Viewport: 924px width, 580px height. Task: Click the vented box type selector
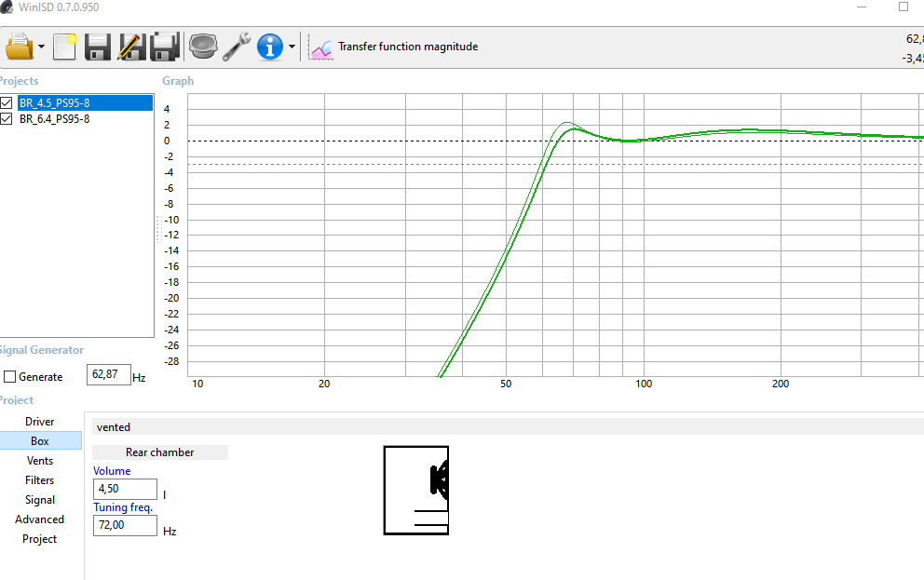coord(508,427)
